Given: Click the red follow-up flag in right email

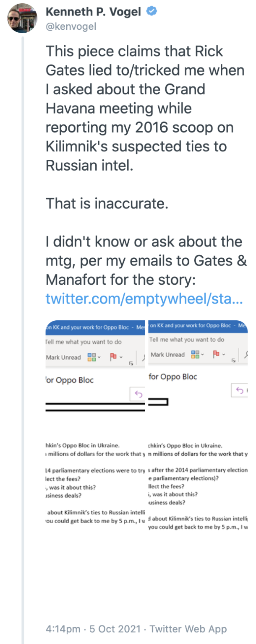Looking at the screenshot, I should click(x=216, y=354).
